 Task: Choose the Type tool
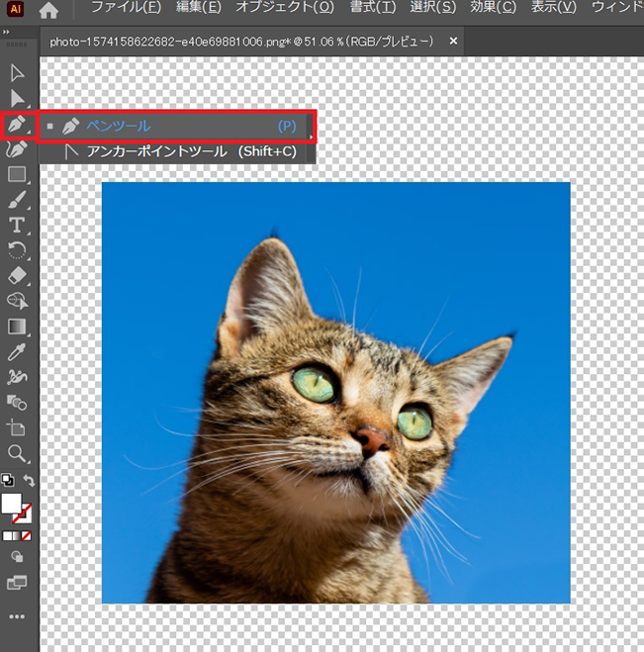click(x=17, y=225)
